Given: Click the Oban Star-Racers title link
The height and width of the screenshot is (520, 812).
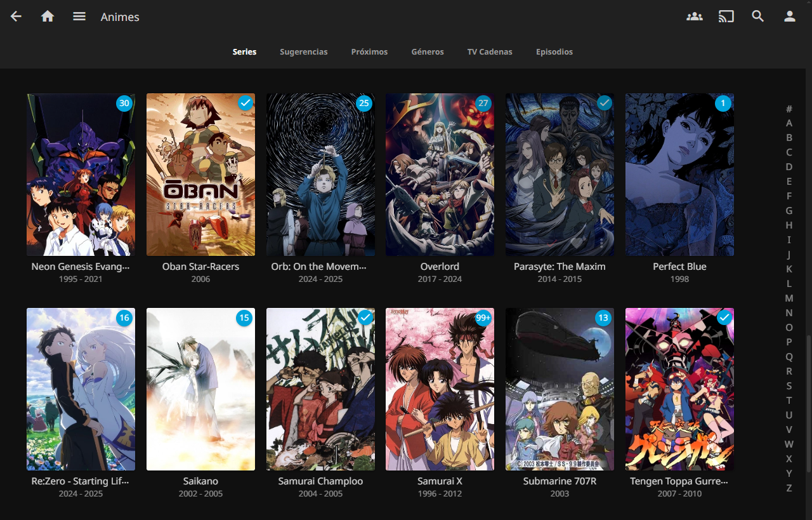Looking at the screenshot, I should (200, 267).
